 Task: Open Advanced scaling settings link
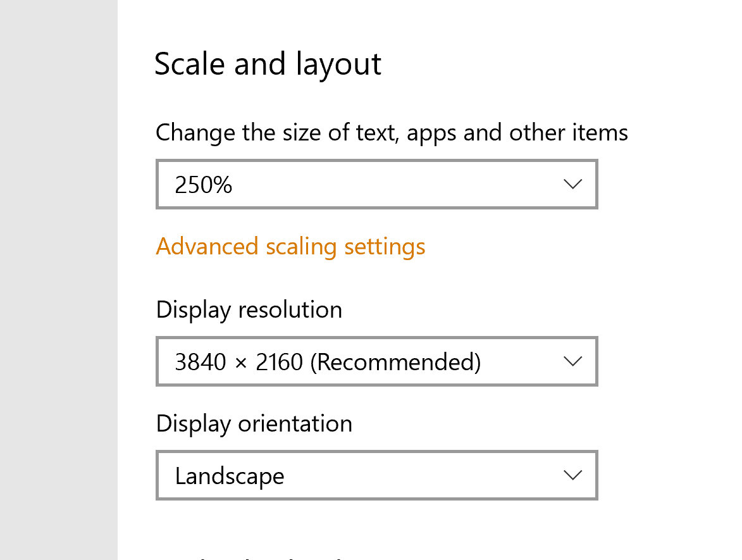coord(290,247)
